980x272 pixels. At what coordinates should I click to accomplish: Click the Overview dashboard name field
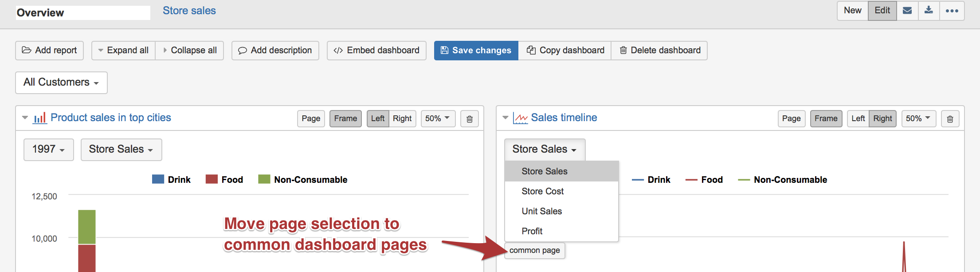83,12
